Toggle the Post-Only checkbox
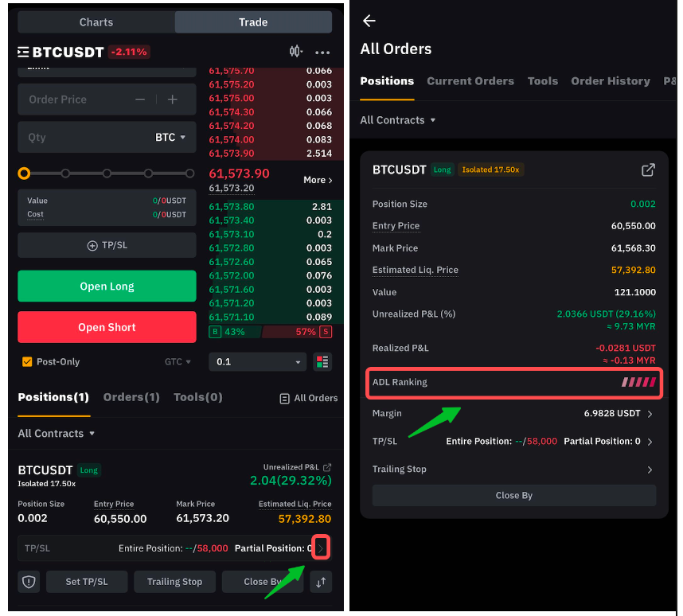Viewport: 683px width, 616px height. 27,361
